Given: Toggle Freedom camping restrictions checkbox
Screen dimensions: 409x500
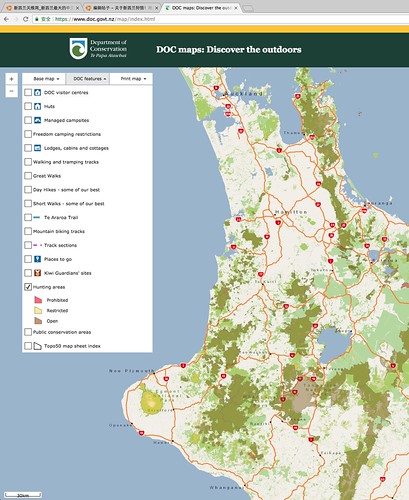Looking at the screenshot, I should [x=28, y=134].
